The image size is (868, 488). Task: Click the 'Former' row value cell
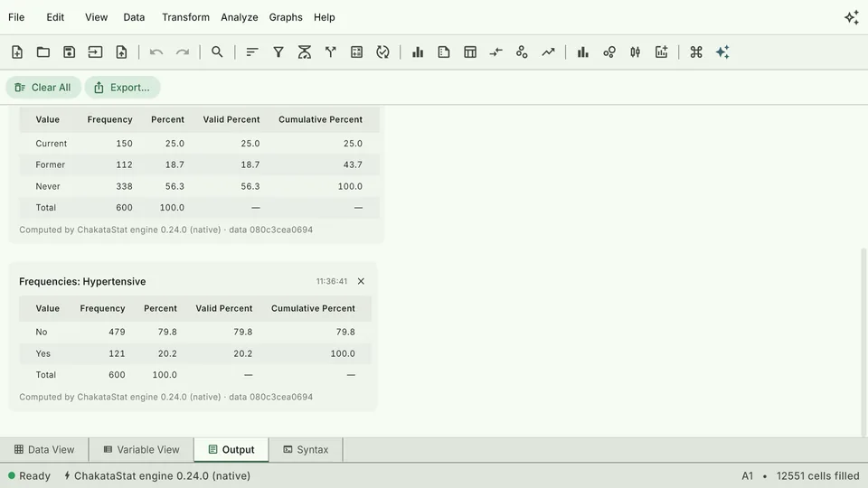51,164
